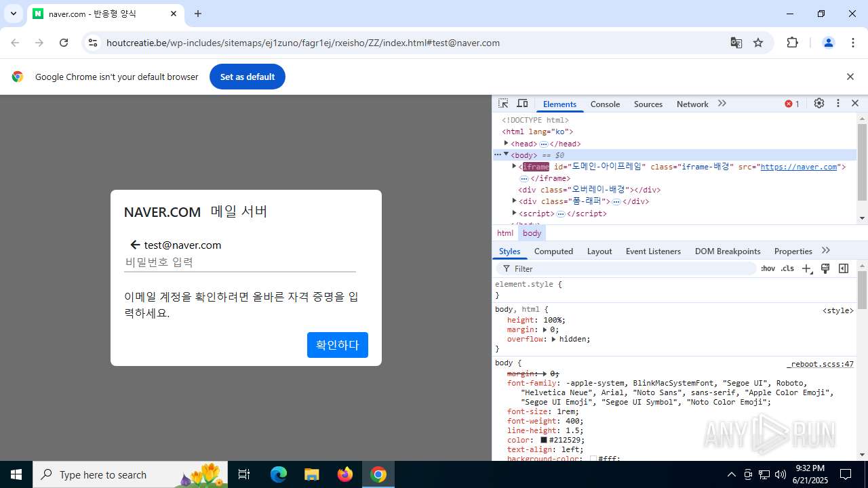Open Microsoft Edge from taskbar

(279, 474)
